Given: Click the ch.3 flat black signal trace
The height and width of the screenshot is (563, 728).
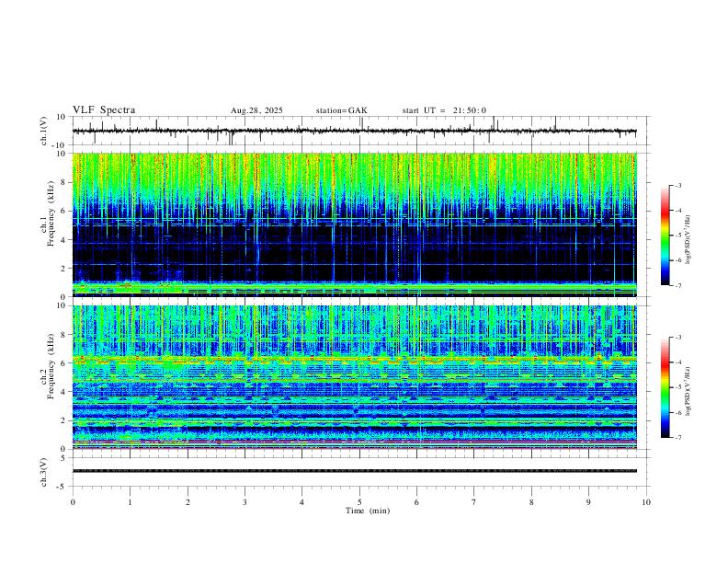Looking at the screenshot, I should pos(355,471).
